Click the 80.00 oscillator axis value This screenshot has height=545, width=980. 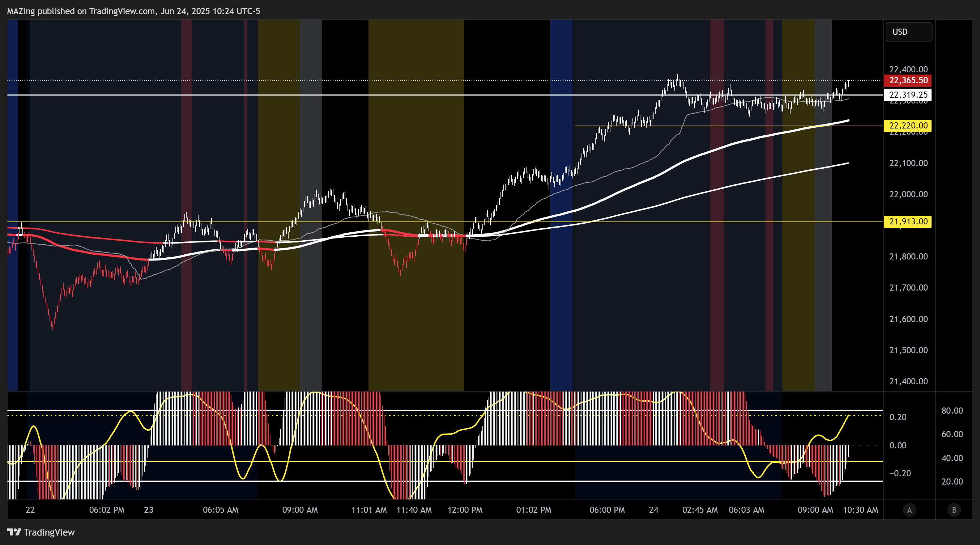point(952,411)
